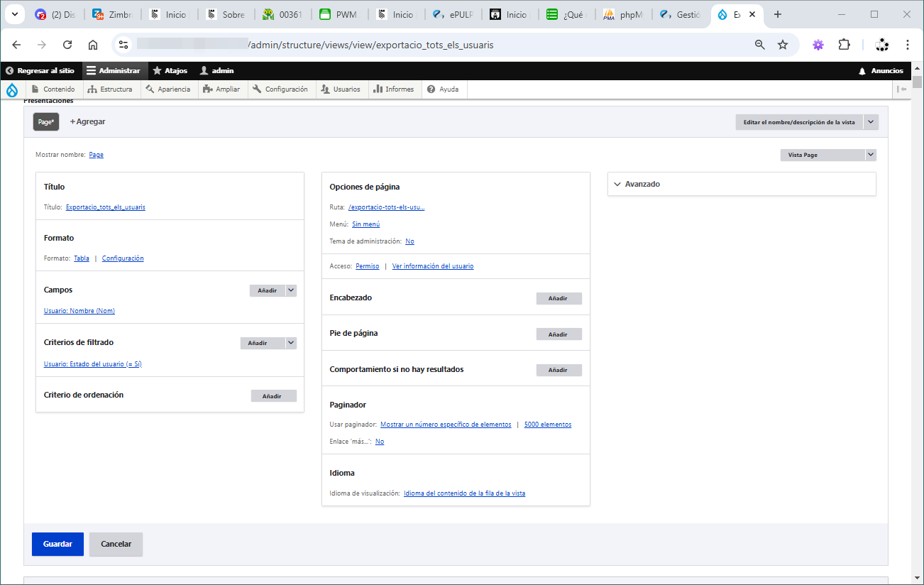924x585 pixels.
Task: Open the zoom magnifier icon in address bar
Action: [x=760, y=45]
